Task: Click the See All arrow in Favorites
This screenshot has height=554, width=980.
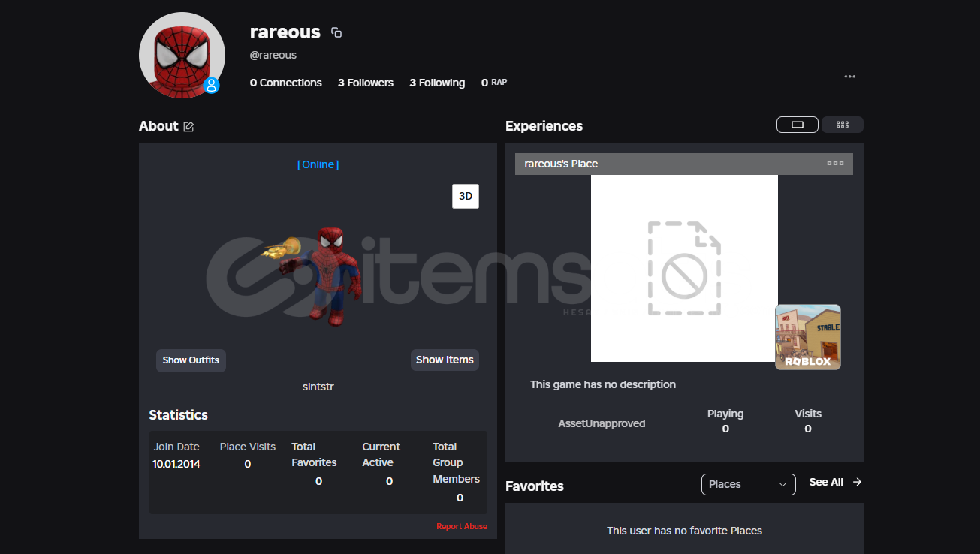Action: pos(858,482)
